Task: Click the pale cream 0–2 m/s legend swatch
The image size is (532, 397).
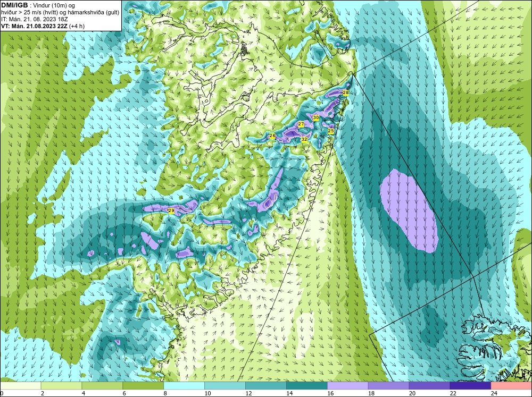Action: (20, 386)
